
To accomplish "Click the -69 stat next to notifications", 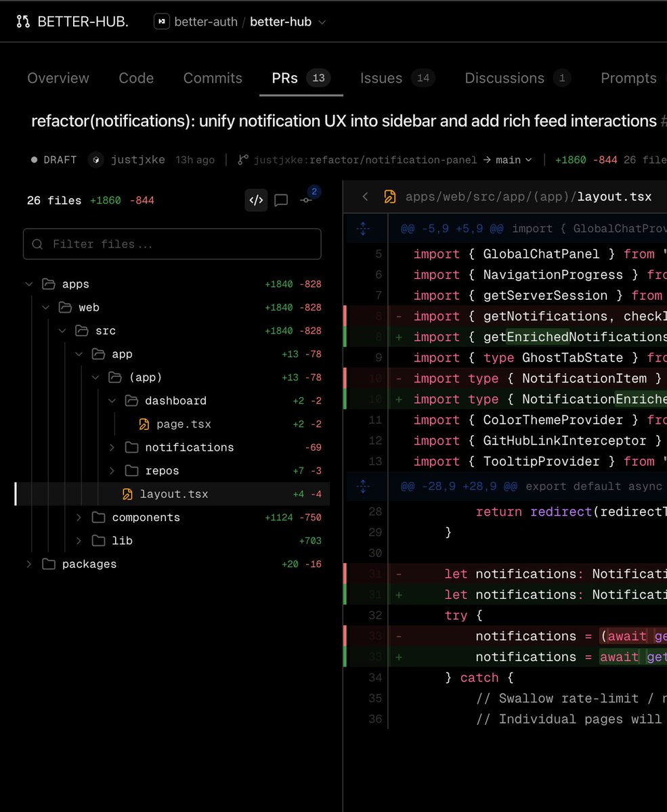I will [x=313, y=447].
